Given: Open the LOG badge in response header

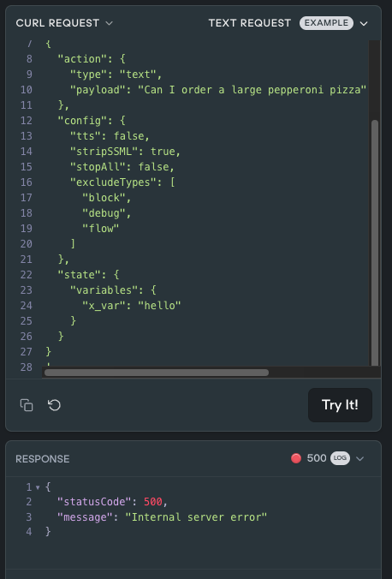Looking at the screenshot, I should pyautogui.click(x=340, y=458).
